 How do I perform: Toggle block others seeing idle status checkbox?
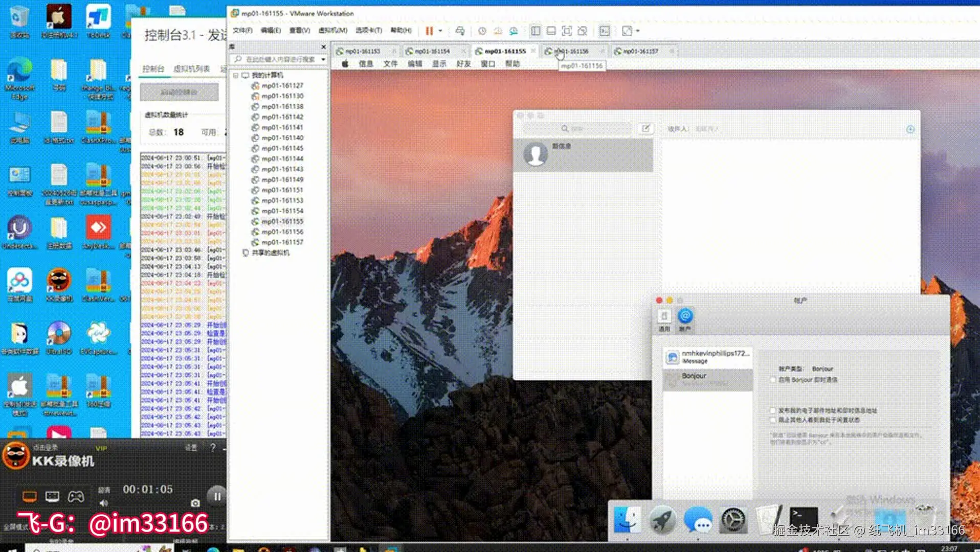[773, 420]
